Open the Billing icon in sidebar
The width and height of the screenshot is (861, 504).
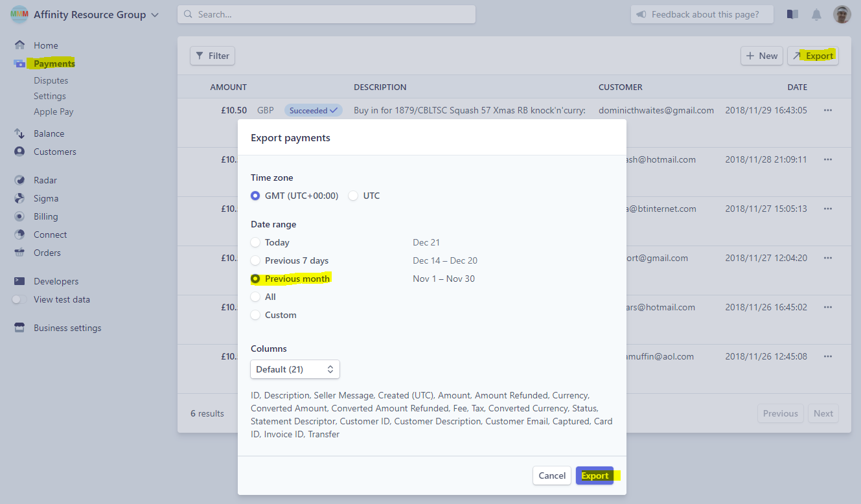[x=19, y=216]
